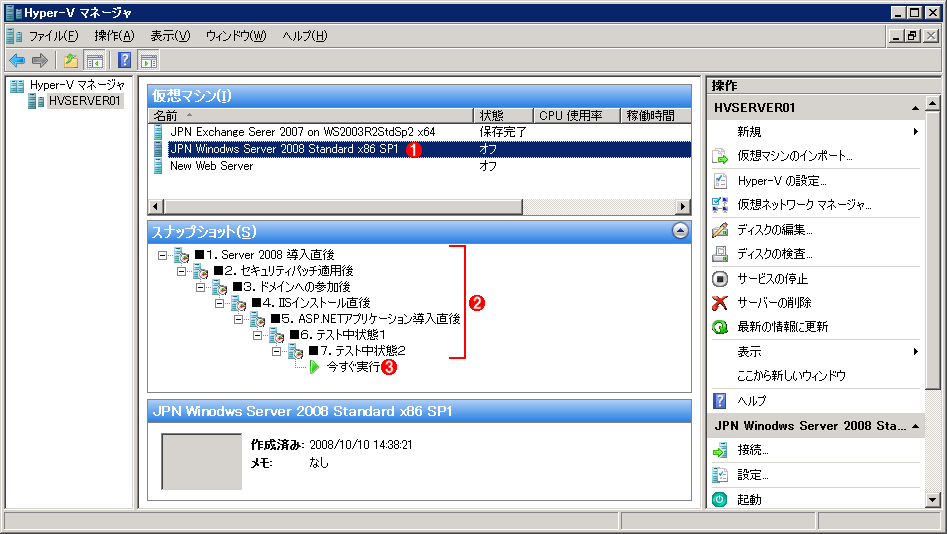The width and height of the screenshot is (947, 534).
Task: Select the JPN Winodws Server 2008 Standard x86 SP1 row
Action: [420, 149]
